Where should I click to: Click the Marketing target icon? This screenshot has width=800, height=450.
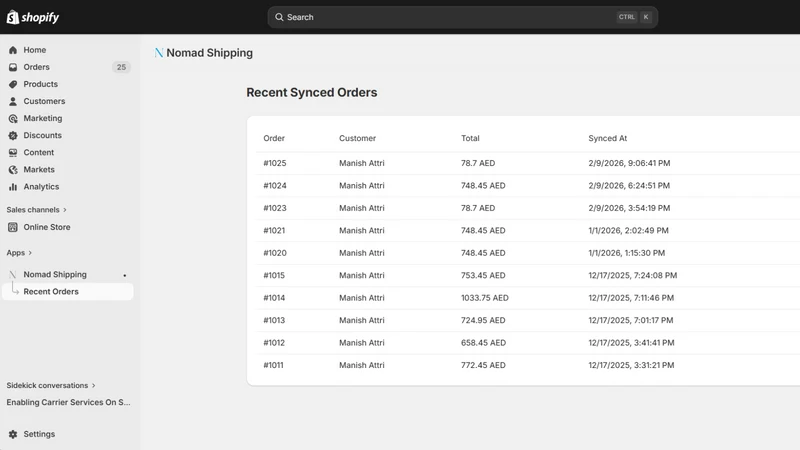13,118
